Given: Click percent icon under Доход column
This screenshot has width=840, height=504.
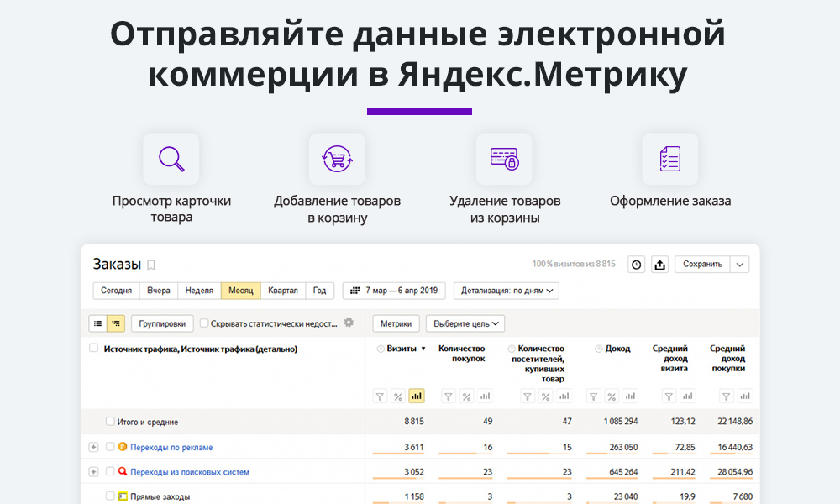Looking at the screenshot, I should click(x=612, y=396).
